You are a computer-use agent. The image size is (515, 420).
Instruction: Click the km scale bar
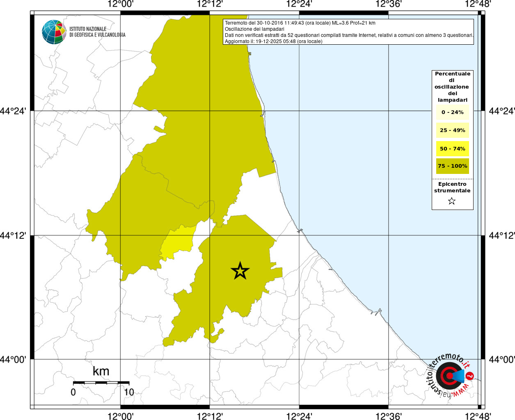(x=101, y=383)
